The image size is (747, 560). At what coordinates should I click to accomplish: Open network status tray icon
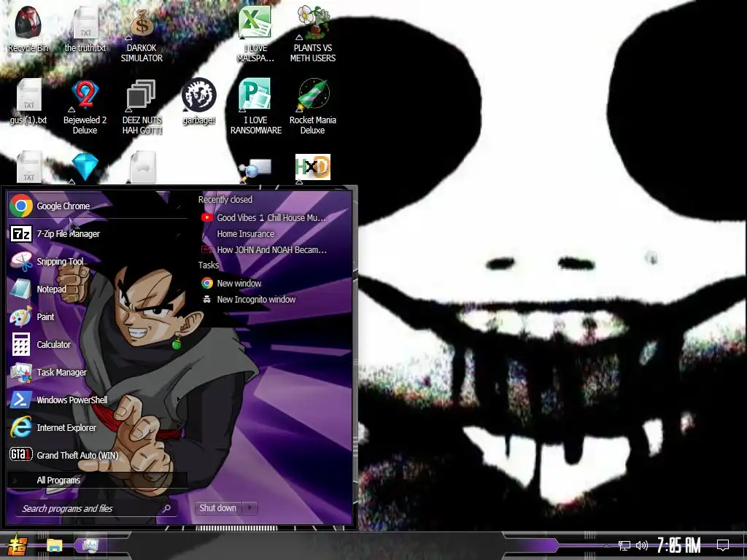pos(624,545)
